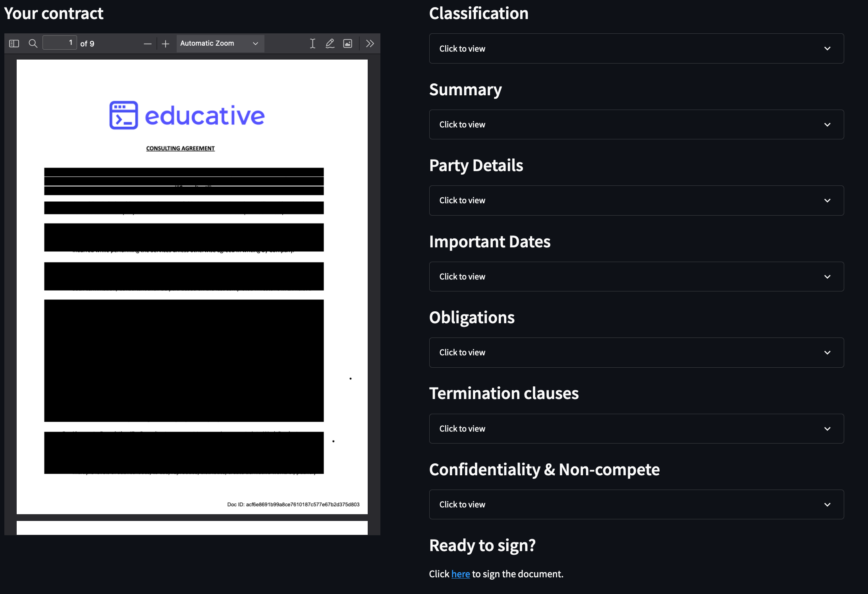This screenshot has height=594, width=868.
Task: Expand the Party Details panel
Action: (636, 201)
